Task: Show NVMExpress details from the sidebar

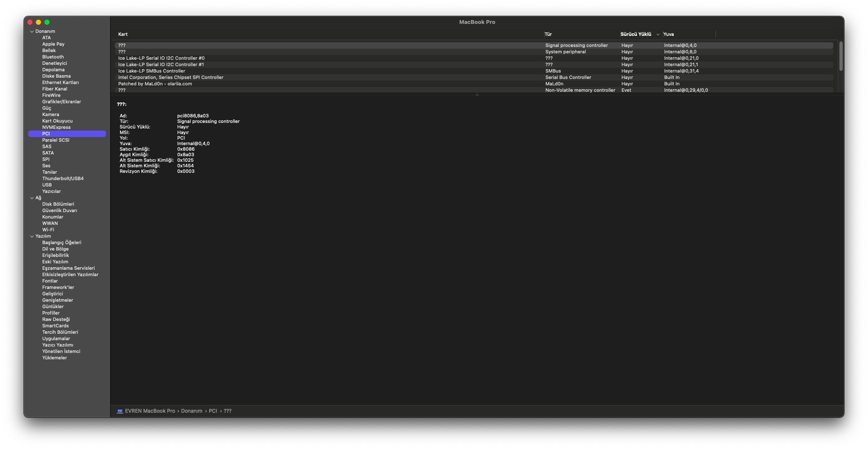Action: click(x=56, y=127)
